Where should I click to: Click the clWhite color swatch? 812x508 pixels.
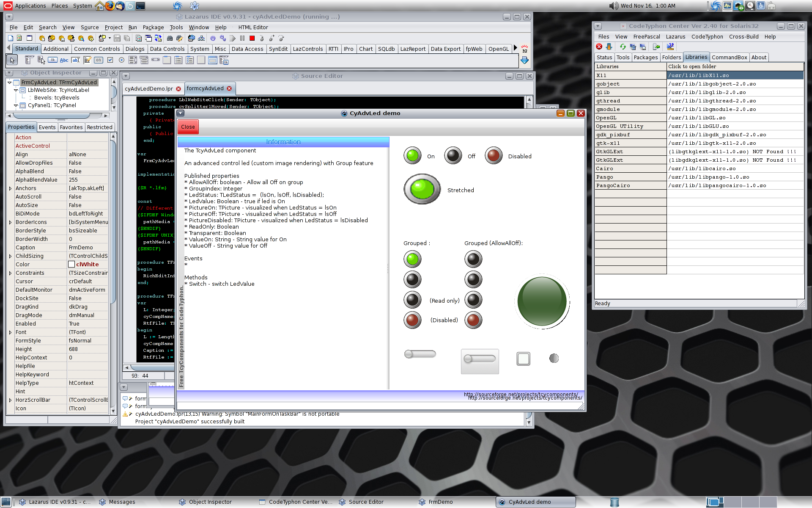(x=71, y=265)
